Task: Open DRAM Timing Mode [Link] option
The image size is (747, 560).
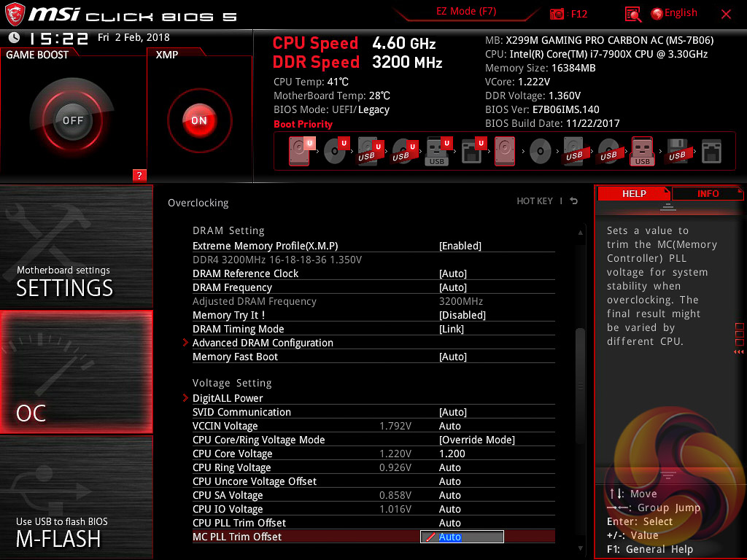Action: (x=451, y=329)
